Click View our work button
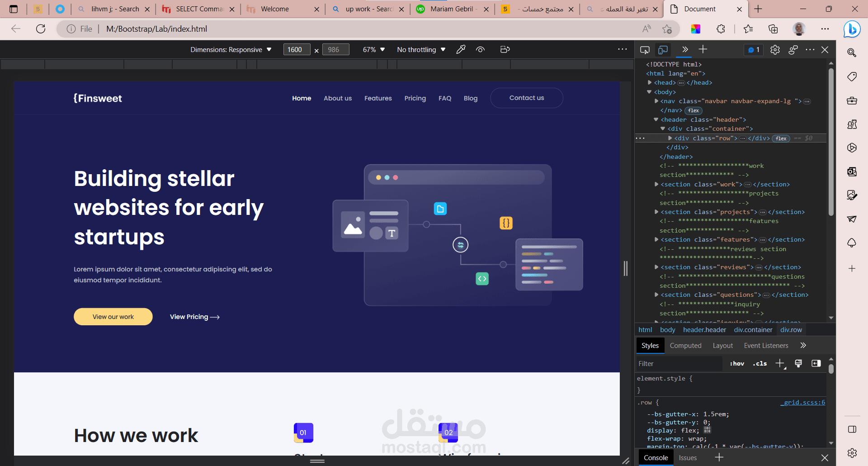Screen dimensions: 868x466 pyautogui.click(x=113, y=317)
